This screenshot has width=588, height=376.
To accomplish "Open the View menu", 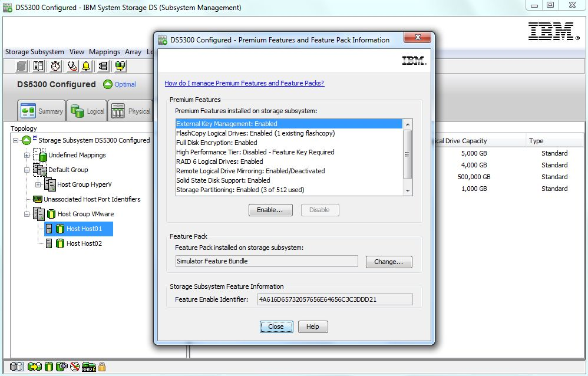I will pos(77,52).
